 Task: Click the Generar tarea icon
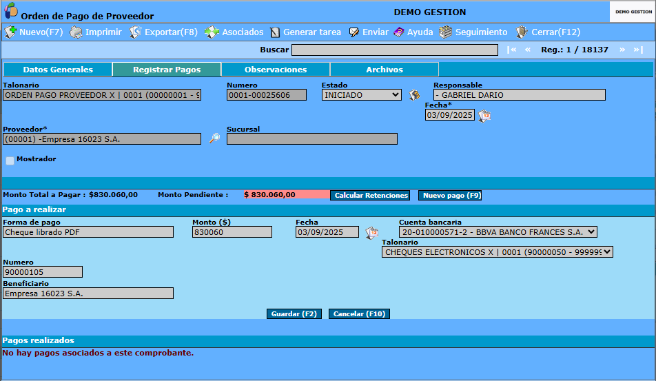click(275, 32)
